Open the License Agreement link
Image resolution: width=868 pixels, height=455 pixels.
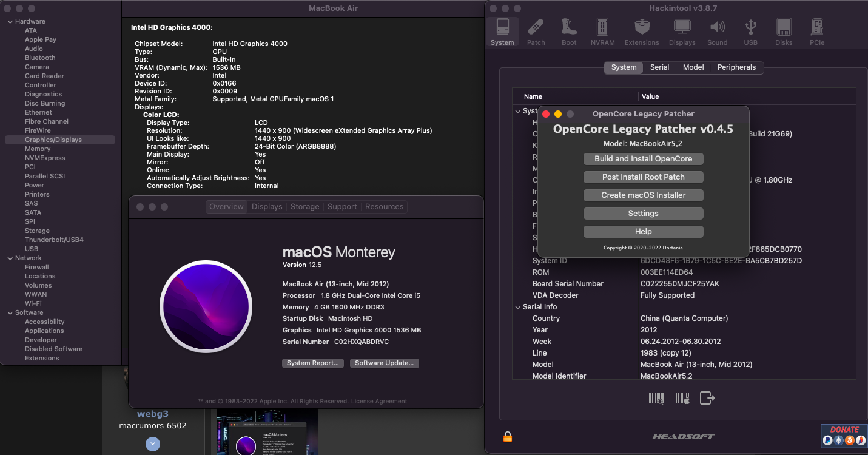(x=379, y=401)
